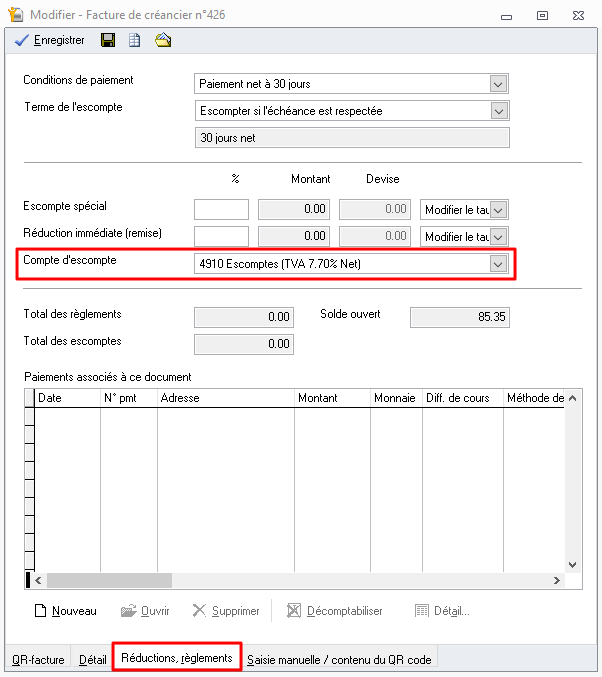Screen dimensions: 602x677
Task: Open the Conditions de paiement dropdown
Action: click(499, 84)
